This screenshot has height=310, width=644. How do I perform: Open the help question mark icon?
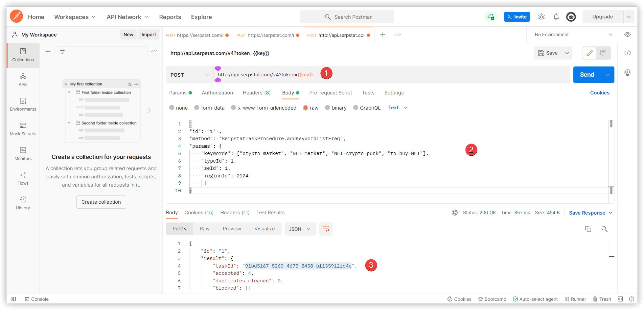[x=632, y=299]
